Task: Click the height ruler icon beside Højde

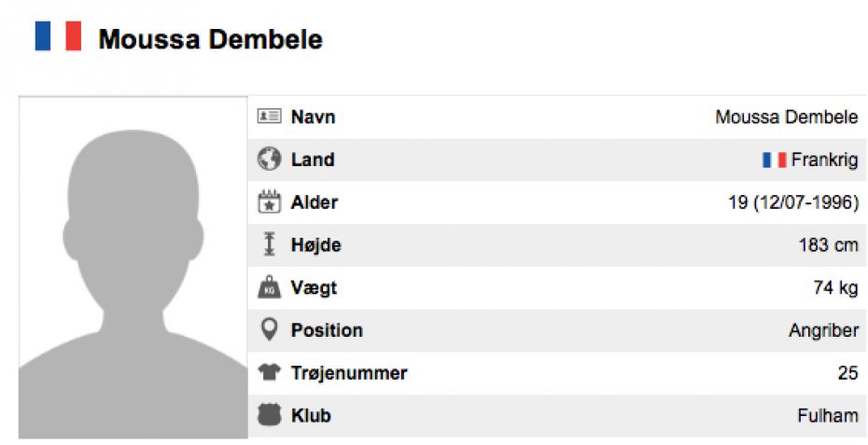Action: 270,245
